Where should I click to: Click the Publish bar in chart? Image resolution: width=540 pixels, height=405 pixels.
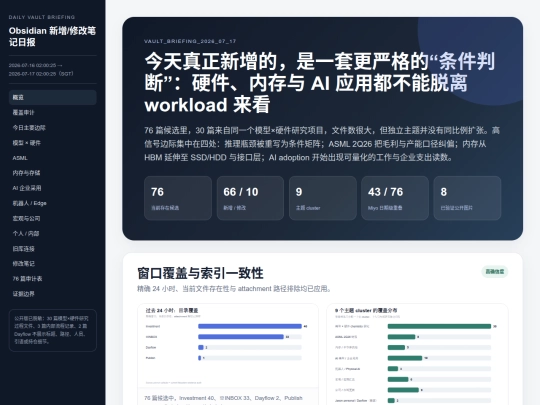(x=199, y=358)
